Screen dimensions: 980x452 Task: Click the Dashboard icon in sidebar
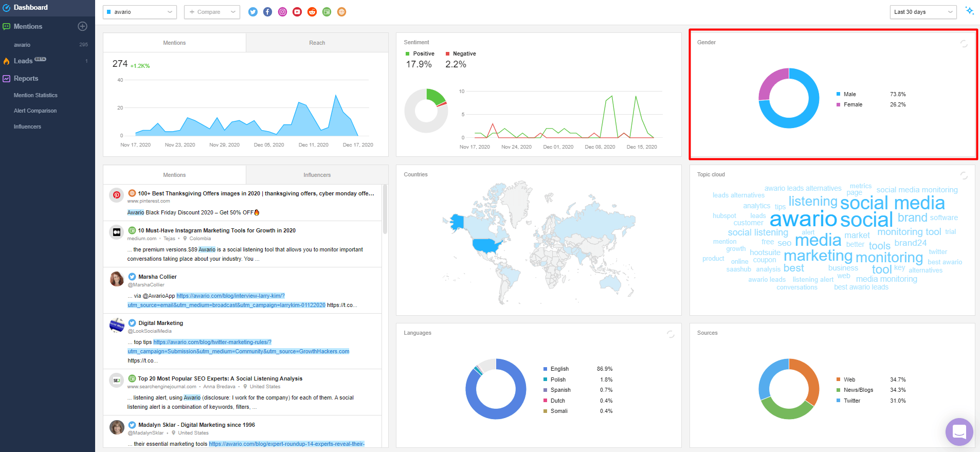(6, 8)
